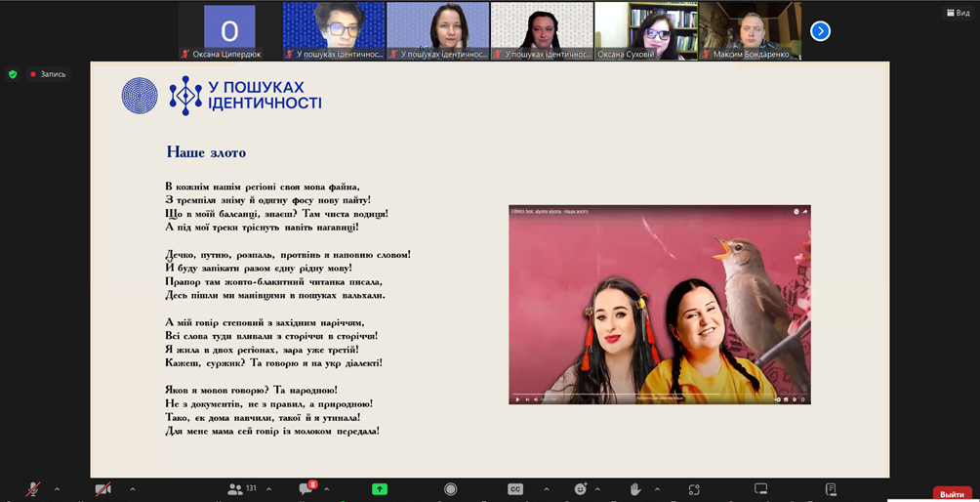
Task: Open video options chevron next to camera
Action: click(x=132, y=489)
